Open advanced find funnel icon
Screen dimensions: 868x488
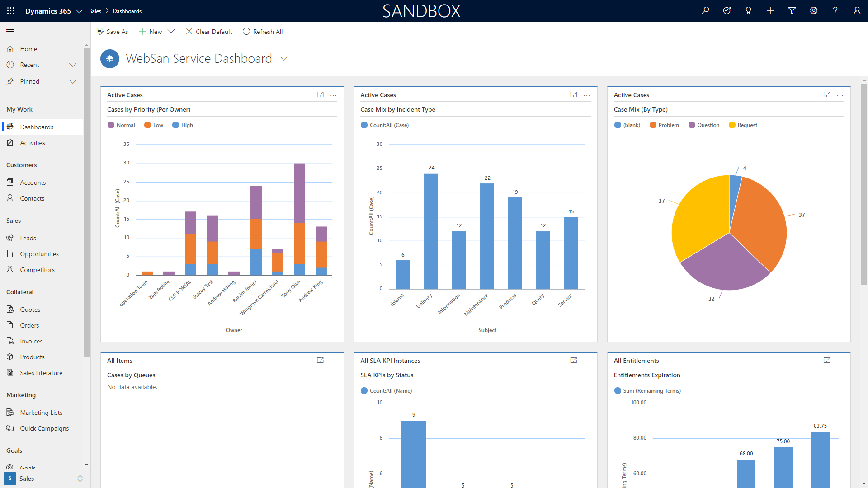[792, 11]
